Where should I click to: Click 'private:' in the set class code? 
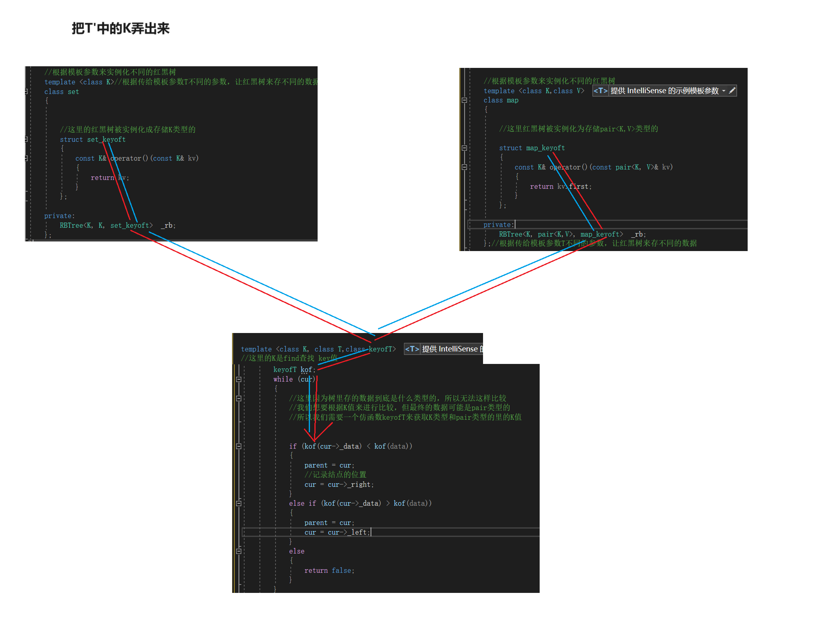[59, 216]
